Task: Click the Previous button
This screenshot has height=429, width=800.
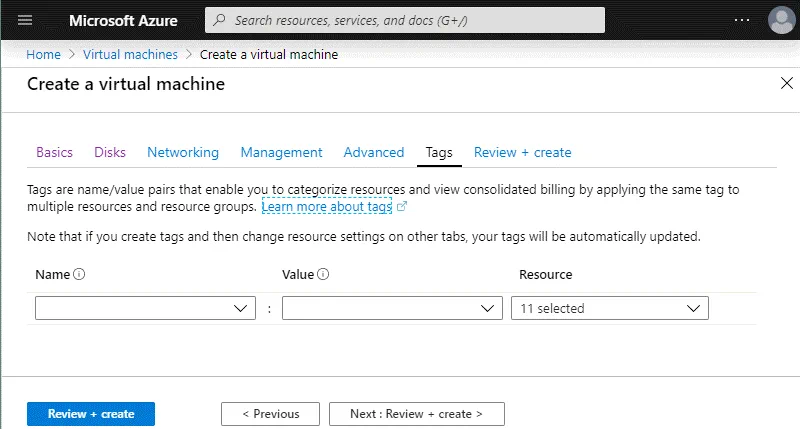Action: 270,414
